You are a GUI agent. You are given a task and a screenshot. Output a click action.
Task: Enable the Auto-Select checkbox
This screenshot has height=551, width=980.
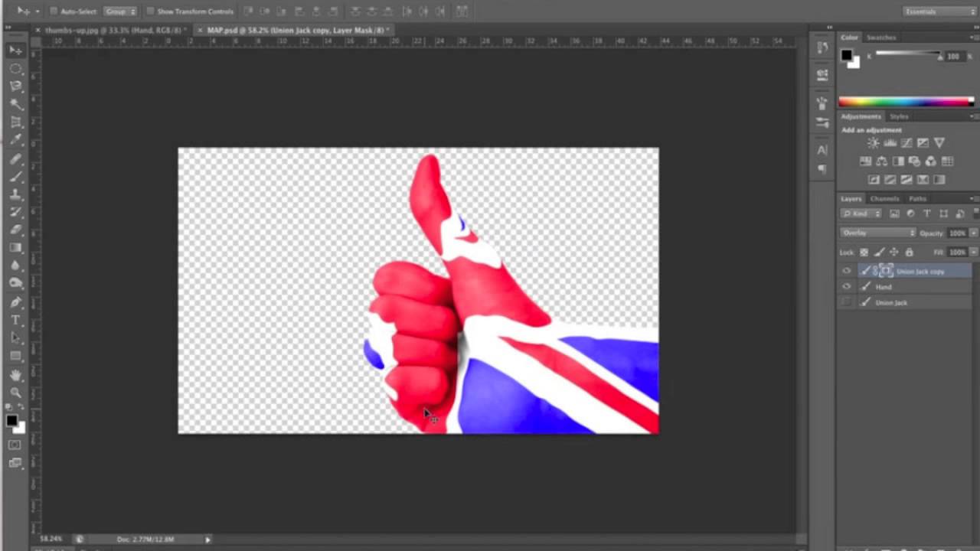coord(54,11)
